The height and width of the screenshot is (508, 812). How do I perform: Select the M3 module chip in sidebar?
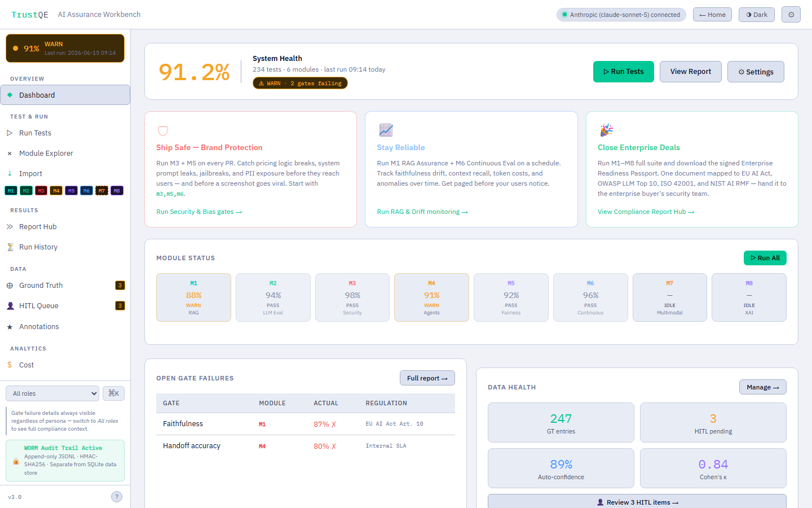[x=41, y=191]
